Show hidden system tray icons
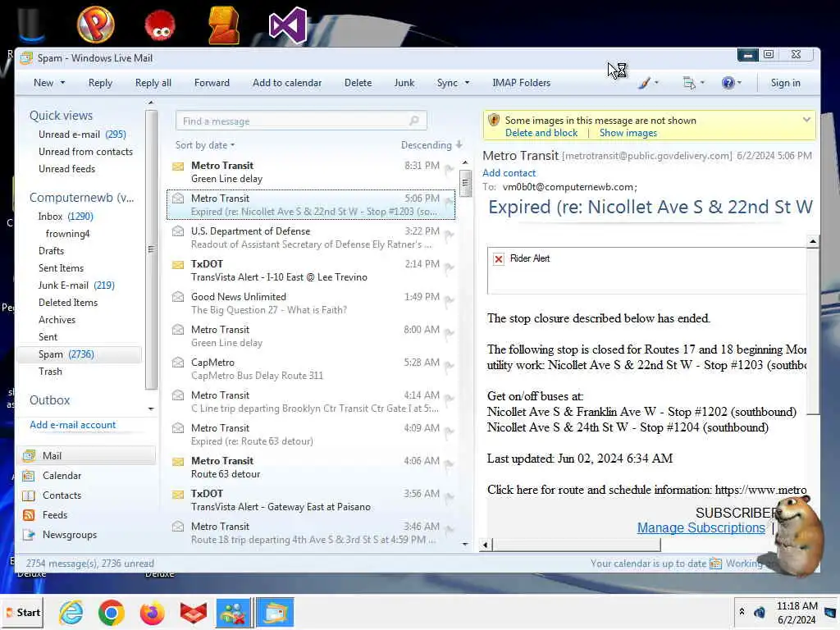840x630 pixels. [742, 611]
